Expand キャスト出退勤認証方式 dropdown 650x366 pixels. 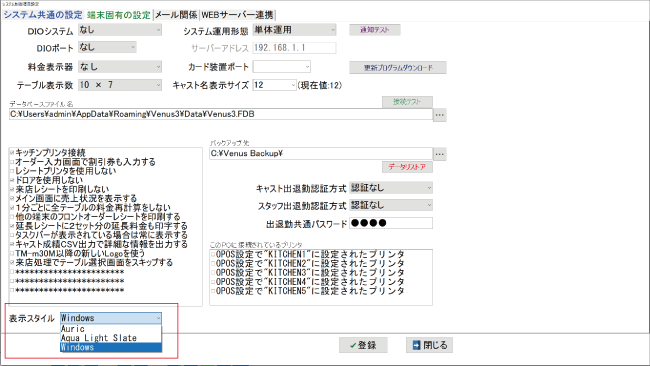(391, 188)
